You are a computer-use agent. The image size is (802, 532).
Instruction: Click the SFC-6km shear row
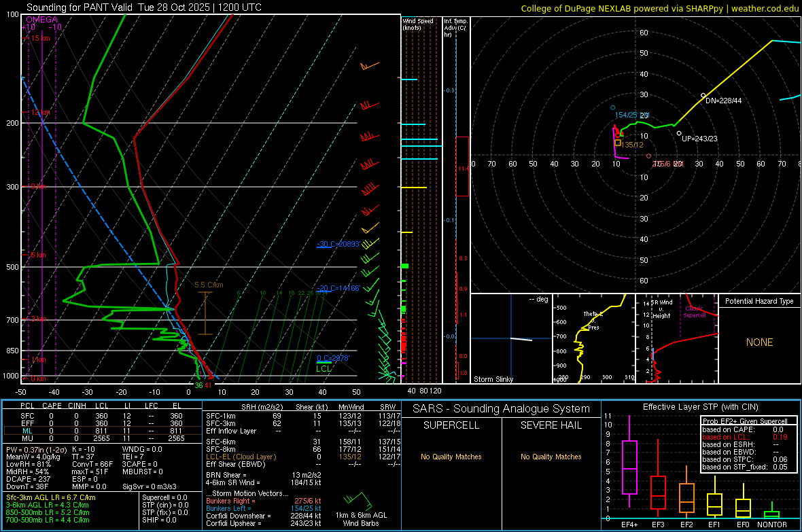303,442
